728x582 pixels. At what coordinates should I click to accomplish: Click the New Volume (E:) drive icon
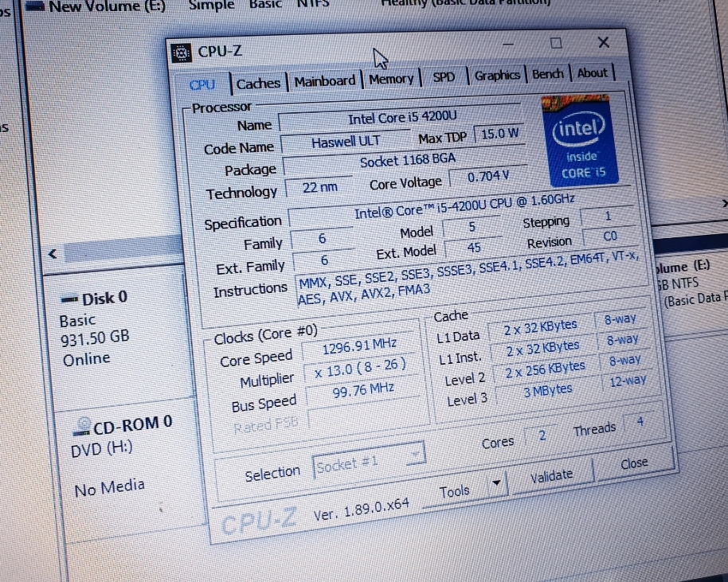click(x=34, y=6)
